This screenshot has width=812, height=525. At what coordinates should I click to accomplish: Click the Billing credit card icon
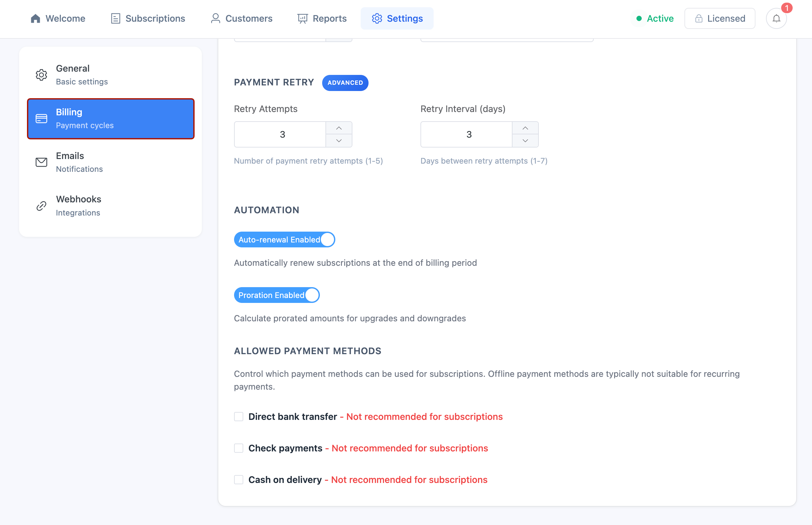click(41, 118)
